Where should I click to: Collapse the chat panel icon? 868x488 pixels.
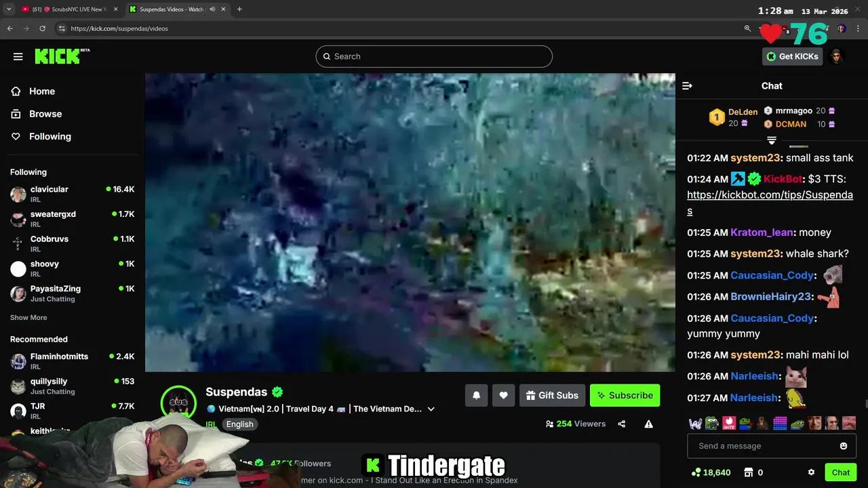click(x=687, y=86)
